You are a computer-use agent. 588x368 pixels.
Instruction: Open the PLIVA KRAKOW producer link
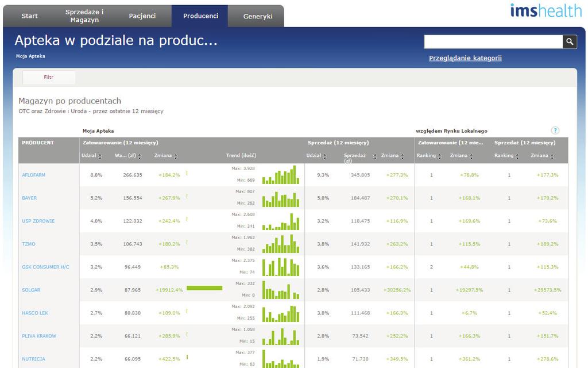[x=39, y=336]
